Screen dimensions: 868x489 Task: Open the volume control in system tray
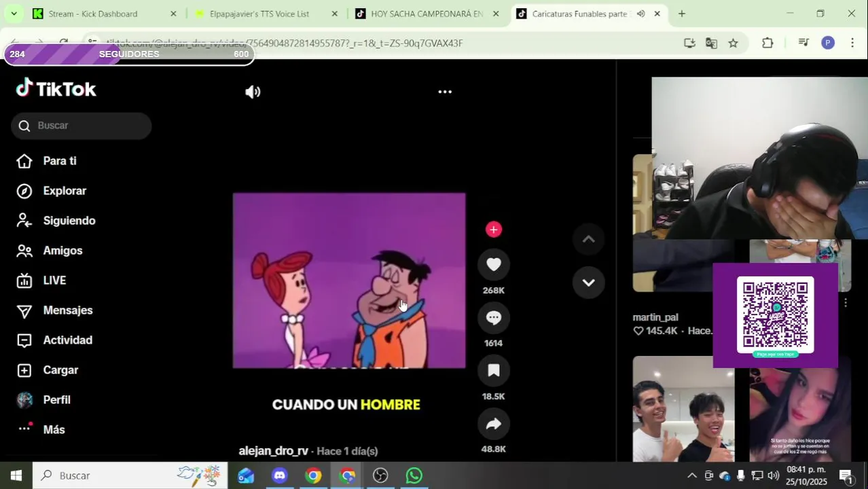click(x=773, y=475)
